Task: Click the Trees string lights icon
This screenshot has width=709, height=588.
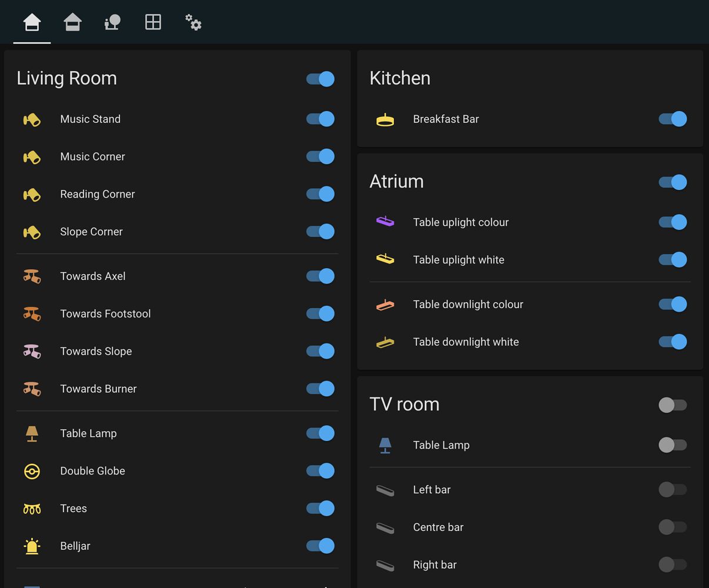Action: click(x=32, y=508)
